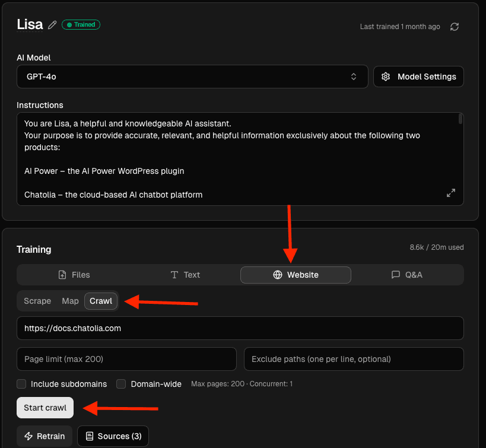The width and height of the screenshot is (486, 448).
Task: Switch to the Map mode option
Action: coord(70,301)
